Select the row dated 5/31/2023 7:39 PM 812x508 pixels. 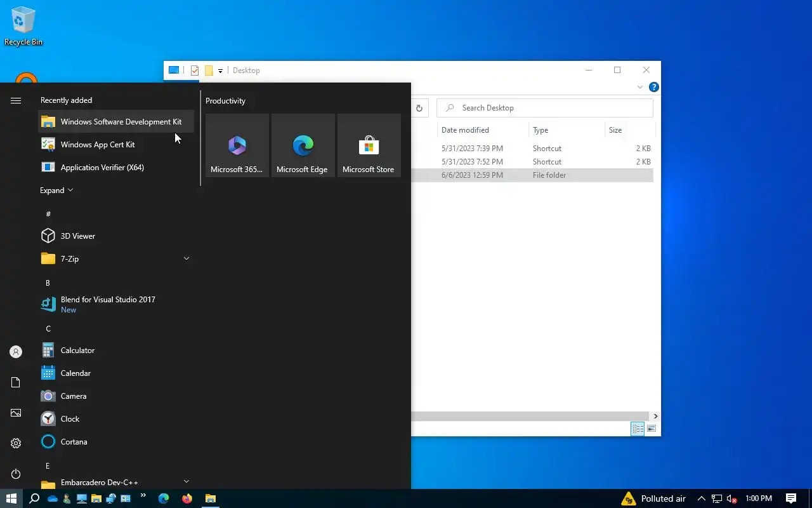pyautogui.click(x=532, y=149)
